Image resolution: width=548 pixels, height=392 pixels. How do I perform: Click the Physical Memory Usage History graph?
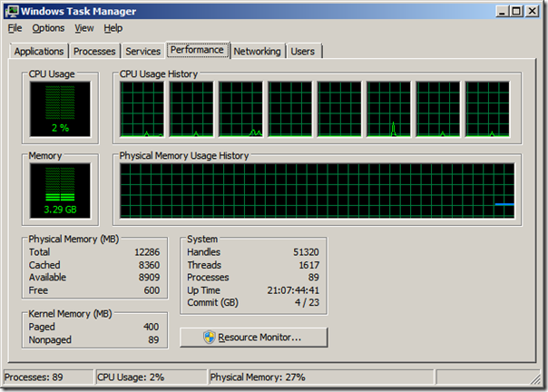[x=317, y=191]
